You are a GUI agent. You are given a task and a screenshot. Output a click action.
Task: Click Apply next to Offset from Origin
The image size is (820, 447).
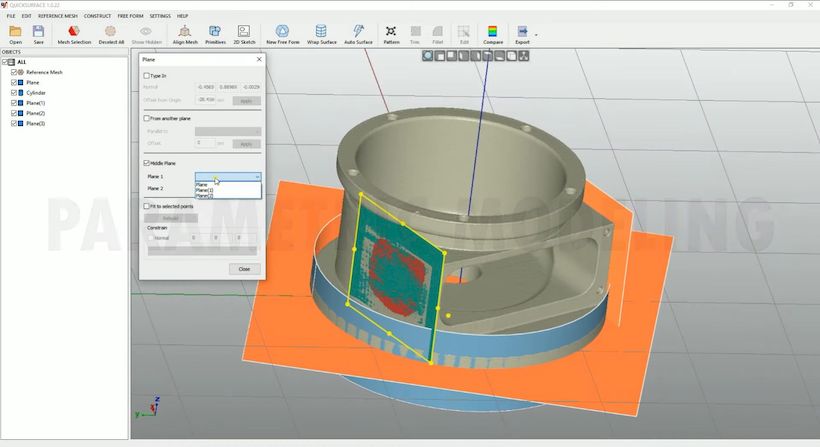pyautogui.click(x=246, y=100)
